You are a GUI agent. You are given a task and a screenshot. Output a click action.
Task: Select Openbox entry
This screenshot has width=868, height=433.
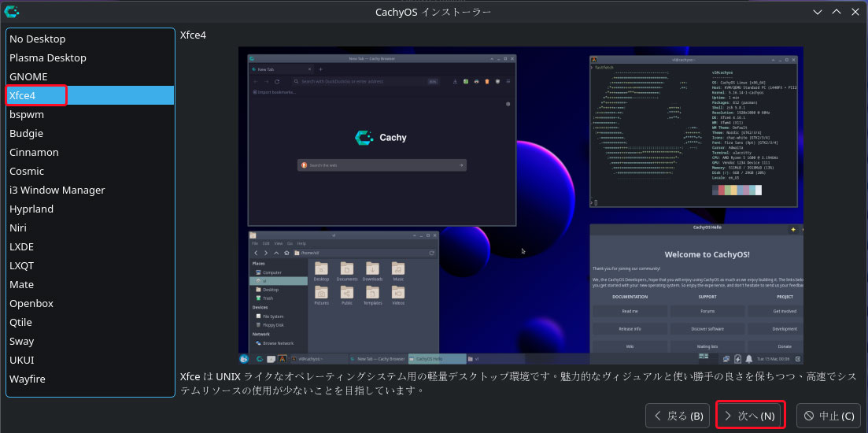click(x=90, y=303)
